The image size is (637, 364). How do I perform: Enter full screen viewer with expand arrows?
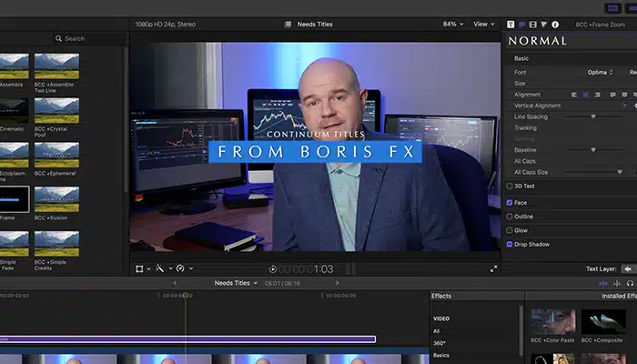tap(493, 268)
